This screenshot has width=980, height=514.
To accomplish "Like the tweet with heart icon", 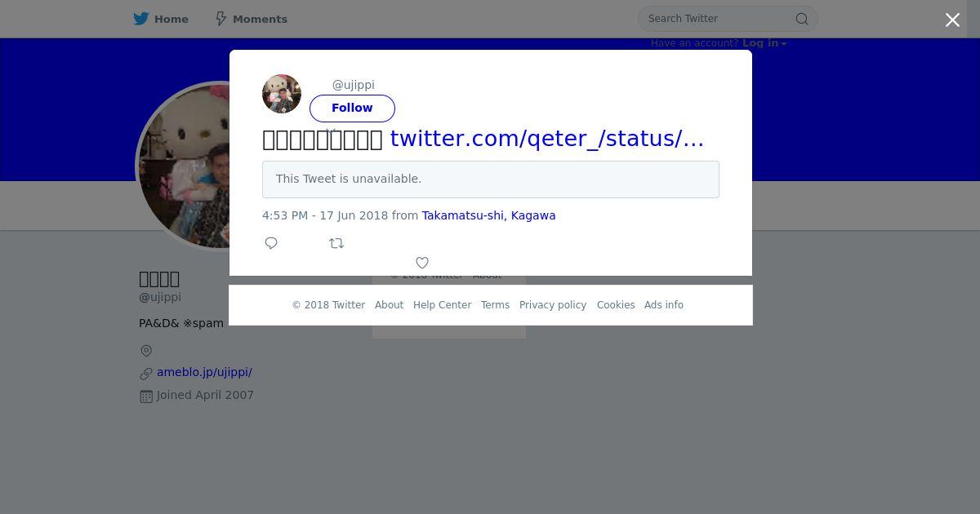I will coord(422,263).
